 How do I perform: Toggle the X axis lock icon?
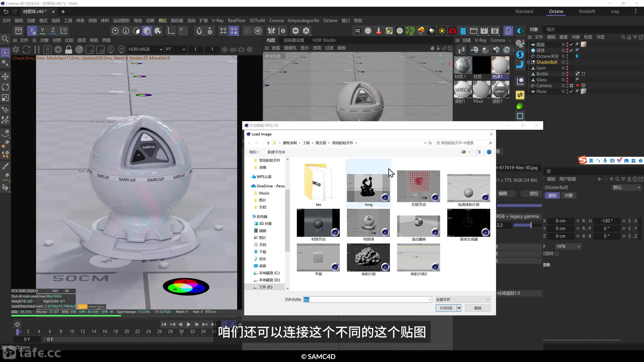32,31
